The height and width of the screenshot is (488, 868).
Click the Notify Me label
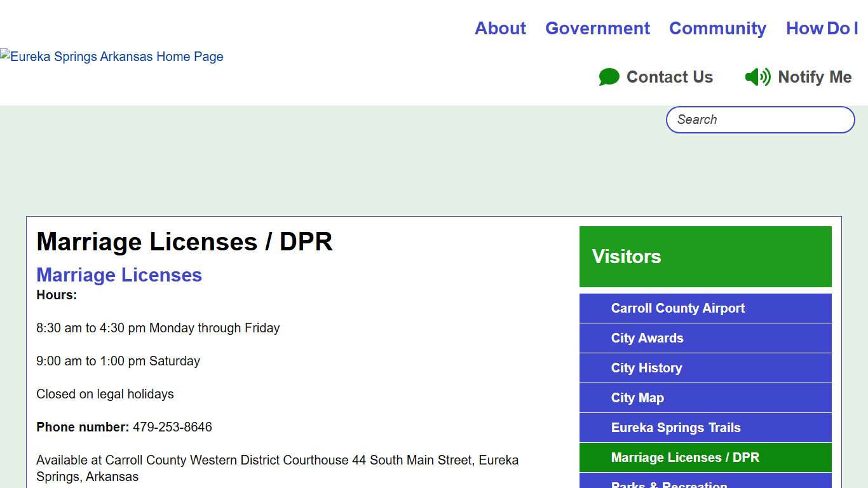tap(815, 77)
